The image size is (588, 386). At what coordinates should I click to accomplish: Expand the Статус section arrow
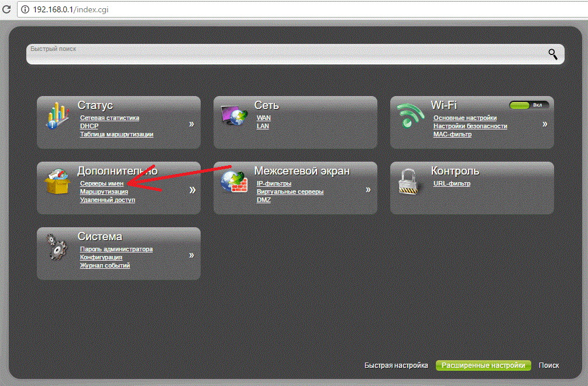[191, 124]
